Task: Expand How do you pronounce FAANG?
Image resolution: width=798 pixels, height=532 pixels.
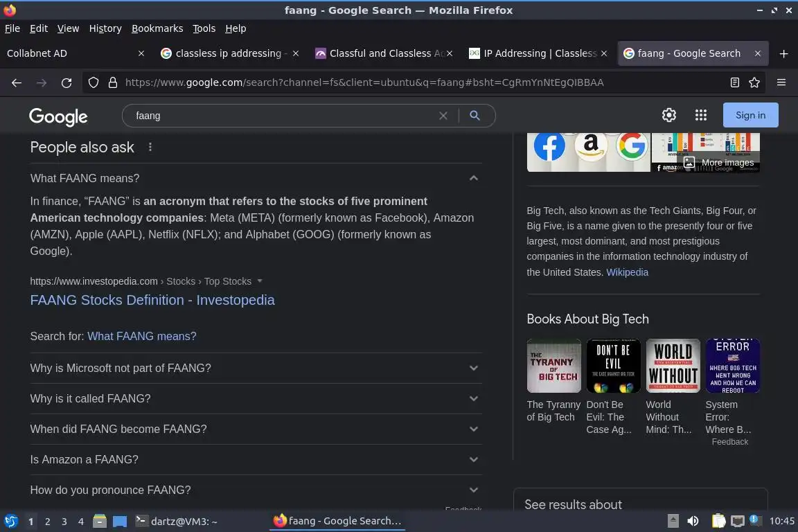Action: click(473, 490)
